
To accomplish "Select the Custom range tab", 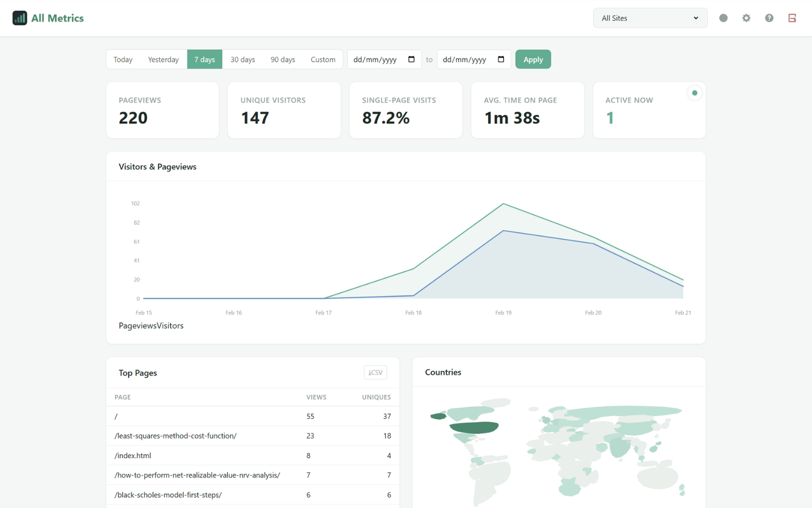I will [323, 59].
